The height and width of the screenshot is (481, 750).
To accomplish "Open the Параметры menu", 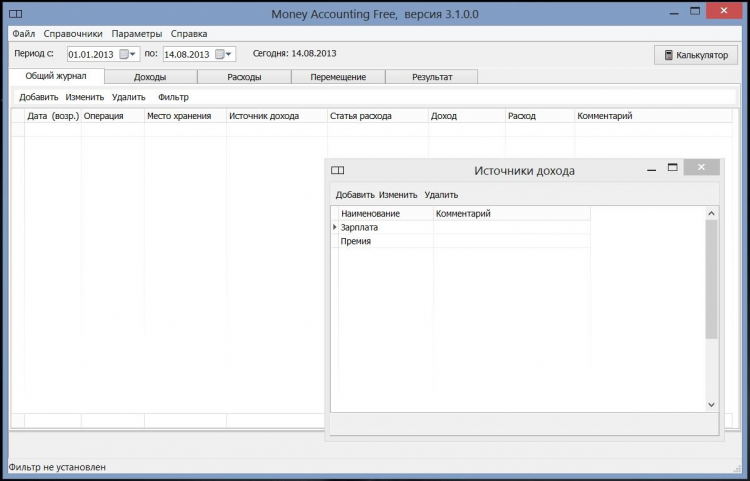I will pos(137,34).
